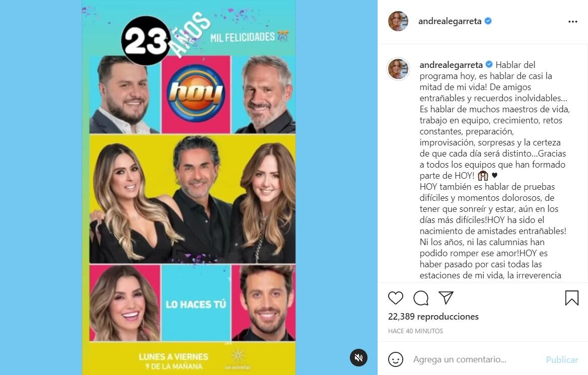Screen dimensions: 588x375
Task: Open the three-dot more options menu
Action: (572, 22)
